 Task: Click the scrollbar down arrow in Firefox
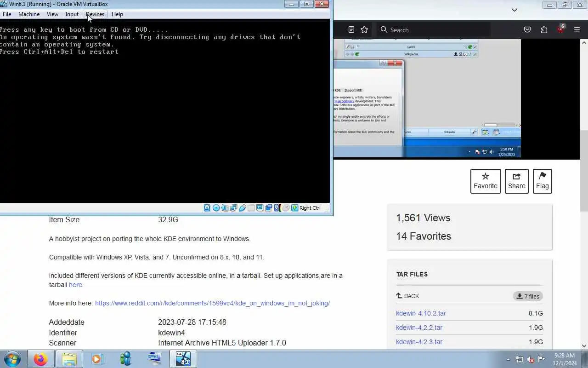[584, 346]
